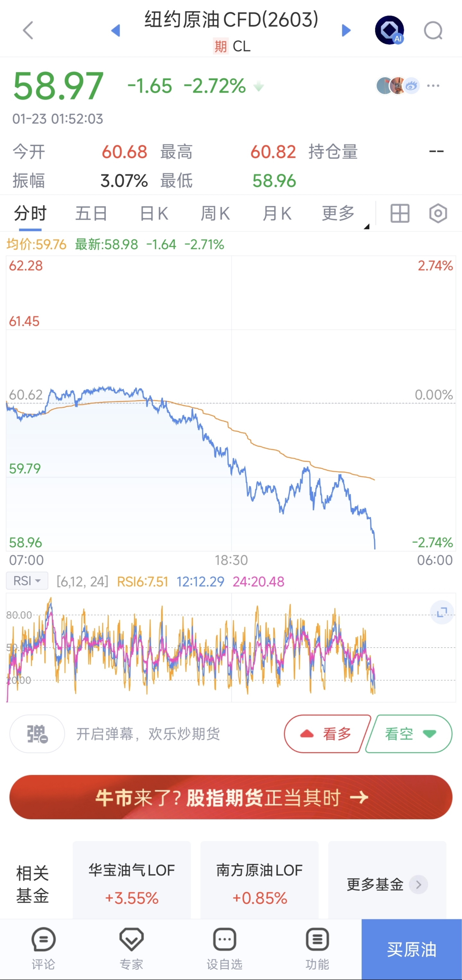The height and width of the screenshot is (980, 462).
Task: Tap the 买原油 buy button
Action: [x=411, y=949]
